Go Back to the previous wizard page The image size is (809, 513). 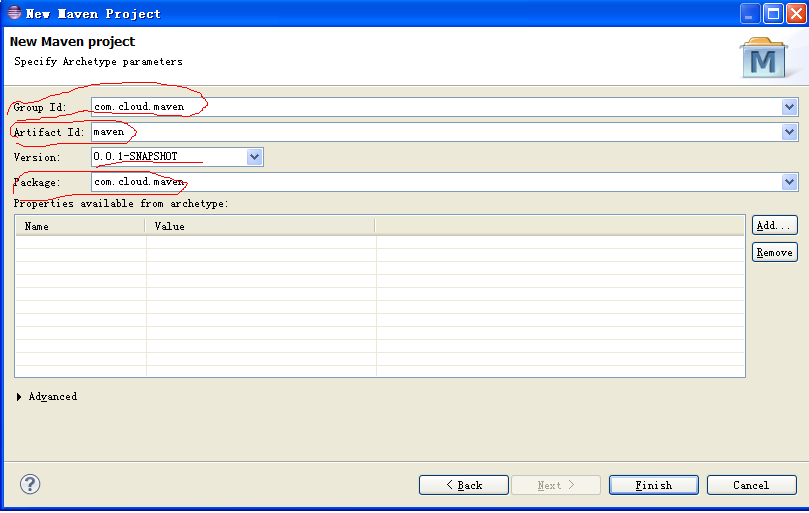point(463,485)
